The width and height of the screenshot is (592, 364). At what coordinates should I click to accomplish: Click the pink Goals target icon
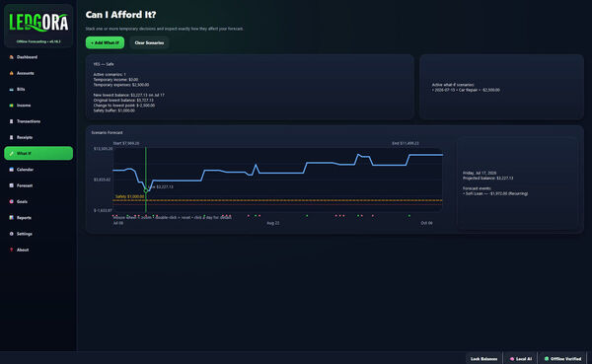coord(11,201)
